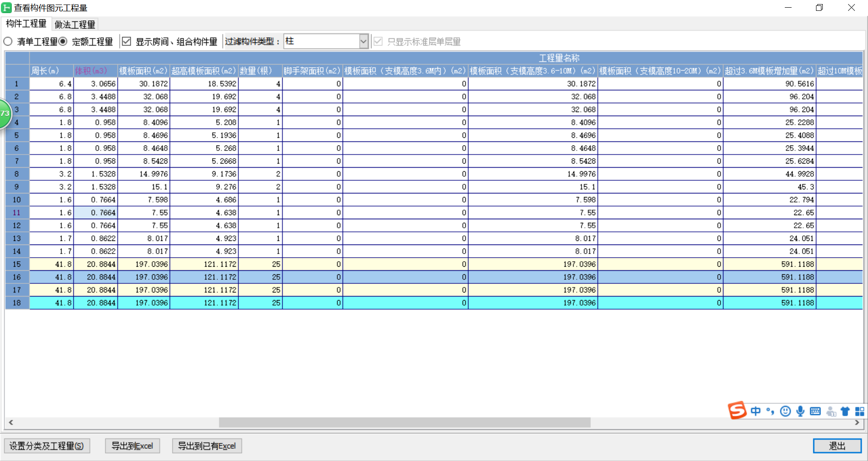The image size is (868, 461).
Task: Restore down the window
Action: [819, 8]
